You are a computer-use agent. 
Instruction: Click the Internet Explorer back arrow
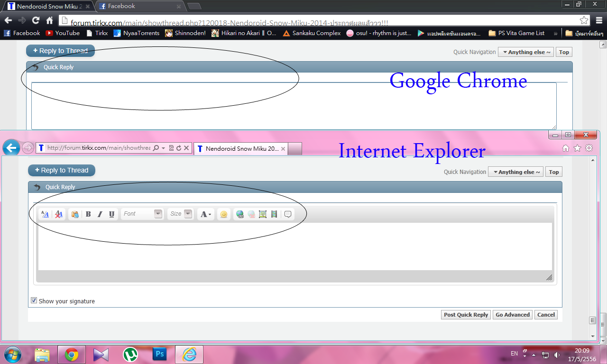point(11,148)
